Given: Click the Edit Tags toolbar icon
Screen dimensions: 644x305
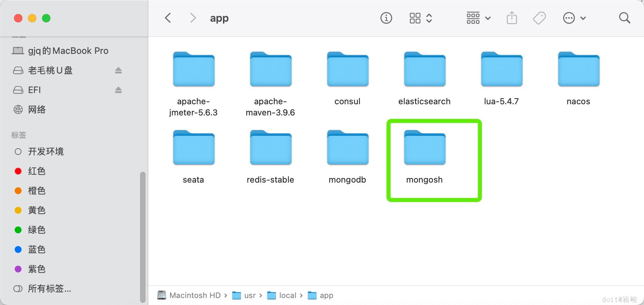Looking at the screenshot, I should (539, 18).
